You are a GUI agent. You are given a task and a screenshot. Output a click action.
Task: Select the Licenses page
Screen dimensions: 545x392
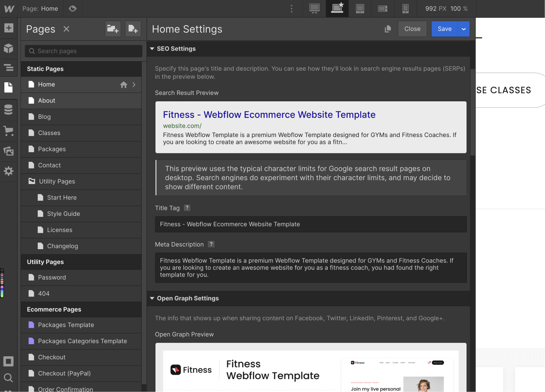81,230
